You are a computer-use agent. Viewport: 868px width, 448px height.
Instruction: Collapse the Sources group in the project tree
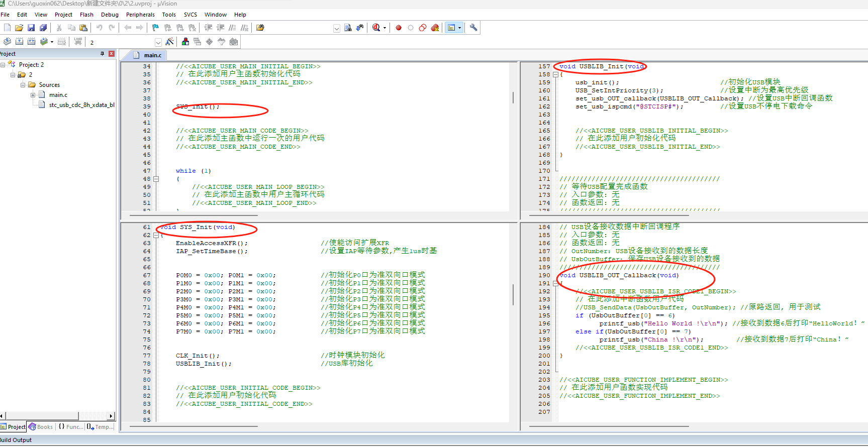tap(23, 85)
